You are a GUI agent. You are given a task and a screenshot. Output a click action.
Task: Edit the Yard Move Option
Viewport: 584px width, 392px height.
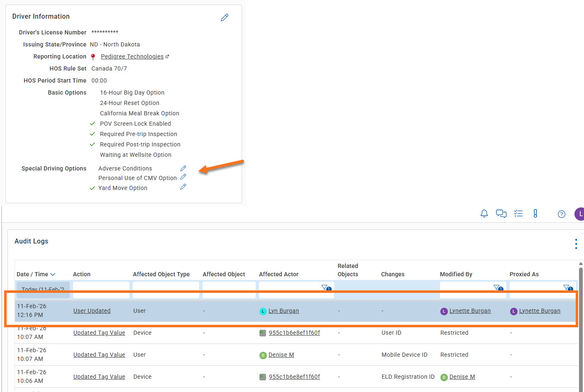coord(183,187)
